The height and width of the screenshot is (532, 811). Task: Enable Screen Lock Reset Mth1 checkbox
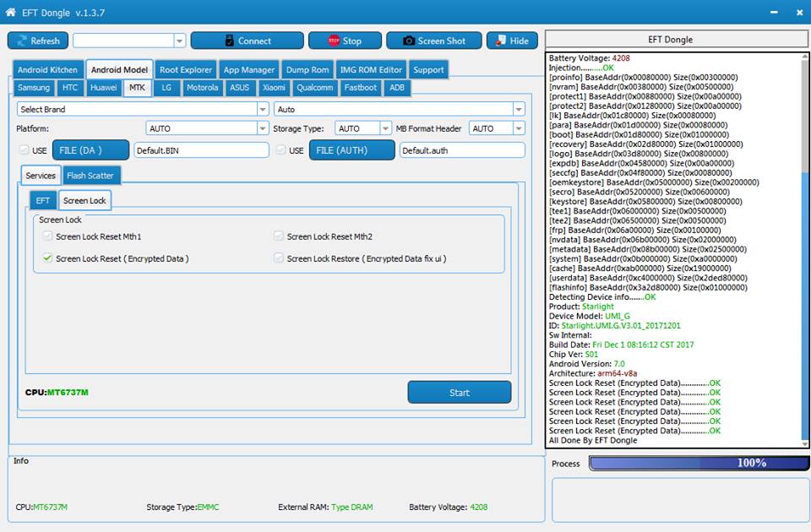point(48,236)
